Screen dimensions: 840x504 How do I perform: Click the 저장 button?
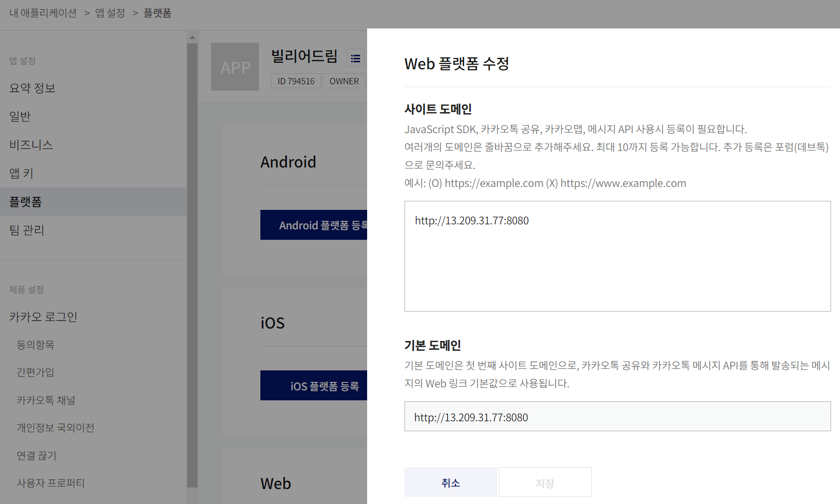[545, 482]
